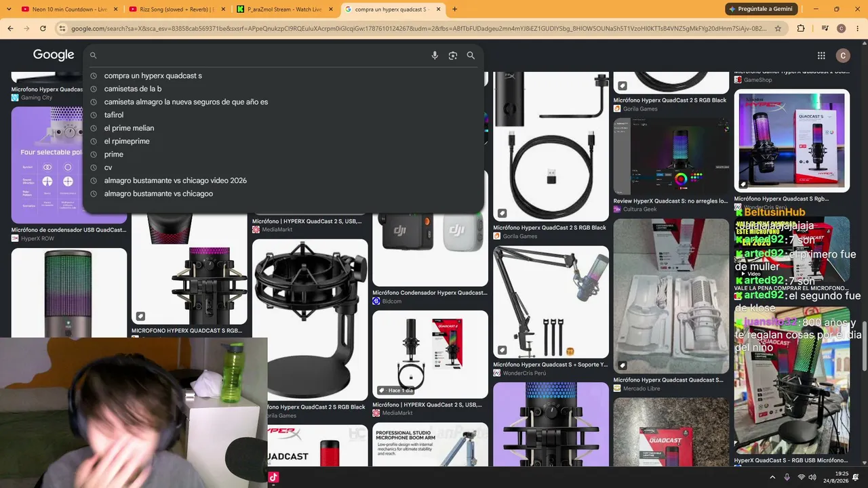Switch to the Rizz Song (slowed + Reverb) tab

(x=177, y=9)
